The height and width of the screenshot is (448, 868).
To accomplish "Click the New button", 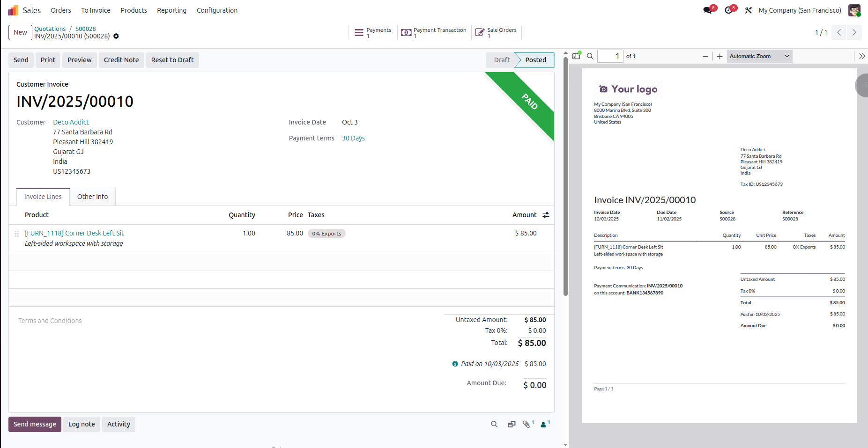I will pos(20,32).
